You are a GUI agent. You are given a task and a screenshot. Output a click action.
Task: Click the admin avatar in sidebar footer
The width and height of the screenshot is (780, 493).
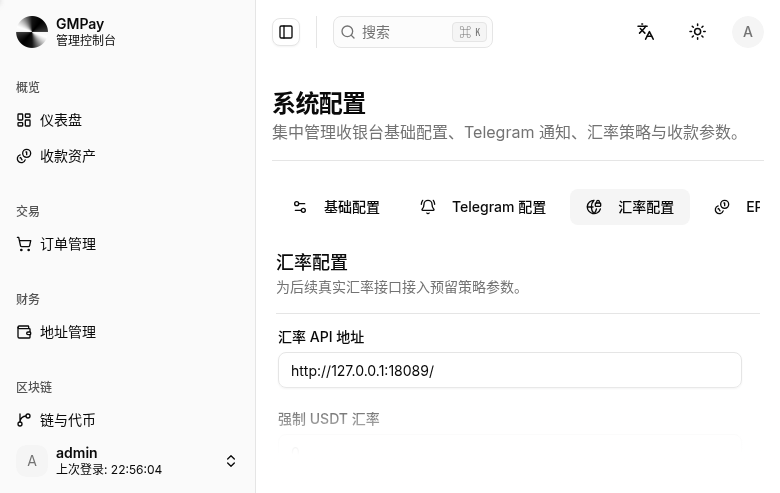click(32, 461)
